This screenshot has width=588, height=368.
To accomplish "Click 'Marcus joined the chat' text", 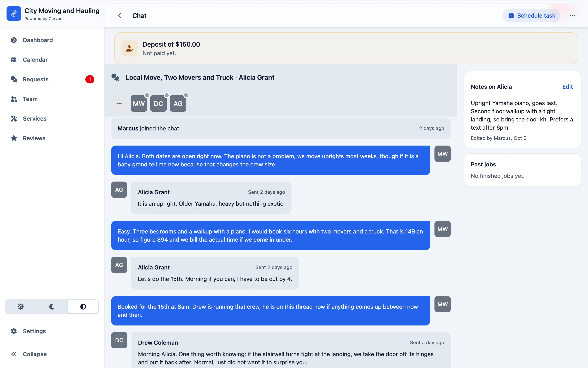I will click(x=148, y=129).
